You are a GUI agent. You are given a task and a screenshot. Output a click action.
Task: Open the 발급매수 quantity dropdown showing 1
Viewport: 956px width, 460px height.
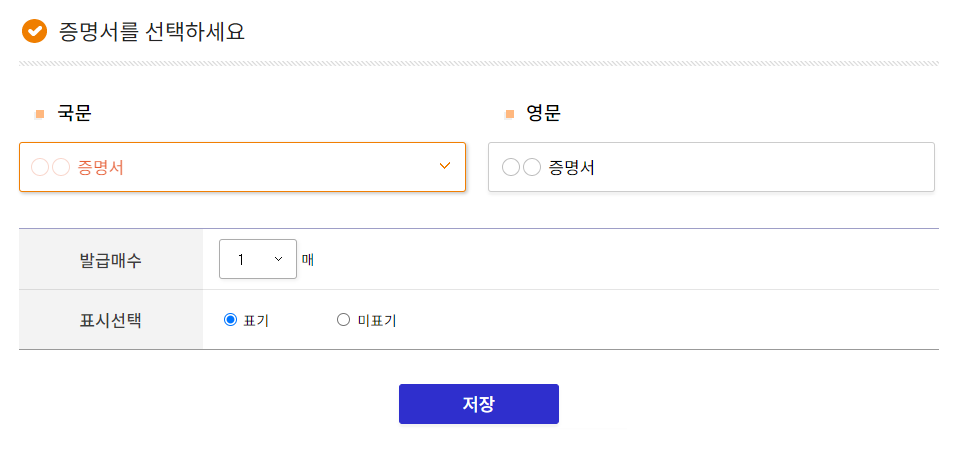tap(258, 259)
